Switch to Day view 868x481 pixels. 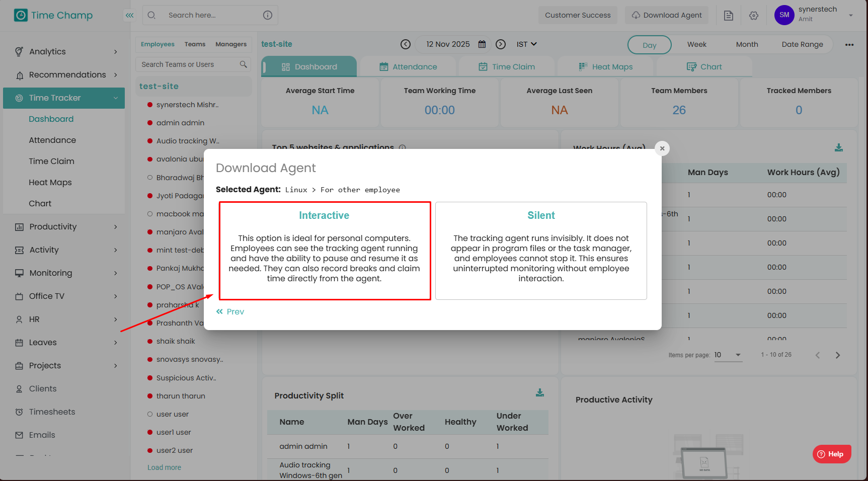650,45
